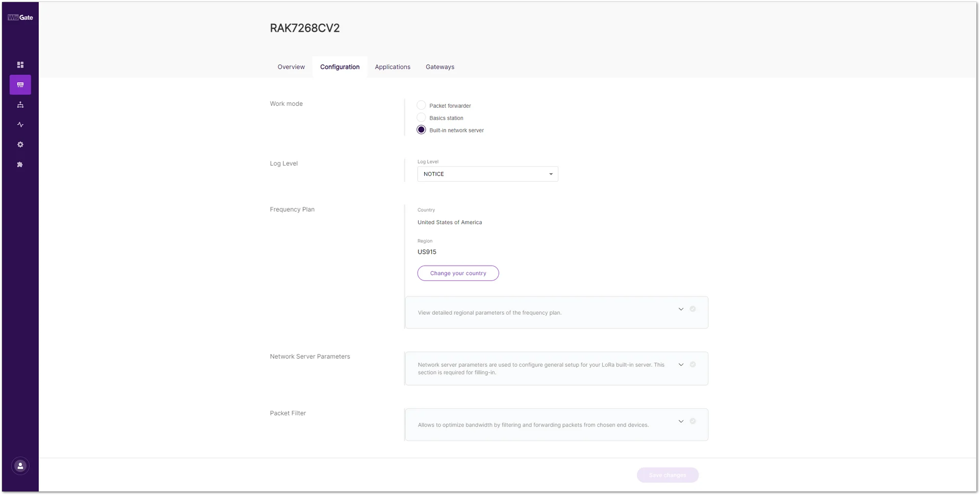Switch to the Configuration tab
980x495 pixels.
pyautogui.click(x=340, y=67)
